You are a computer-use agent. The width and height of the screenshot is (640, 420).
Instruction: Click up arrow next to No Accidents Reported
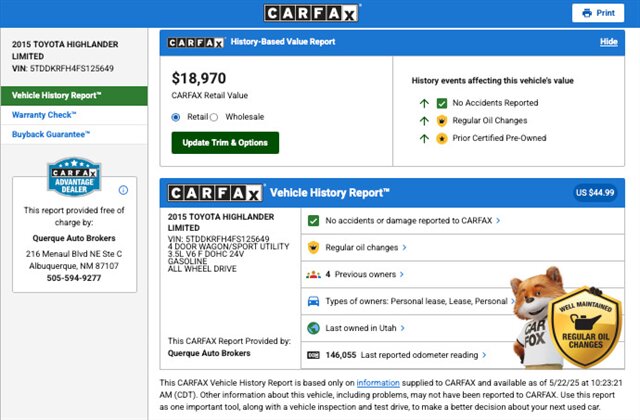pyautogui.click(x=424, y=103)
